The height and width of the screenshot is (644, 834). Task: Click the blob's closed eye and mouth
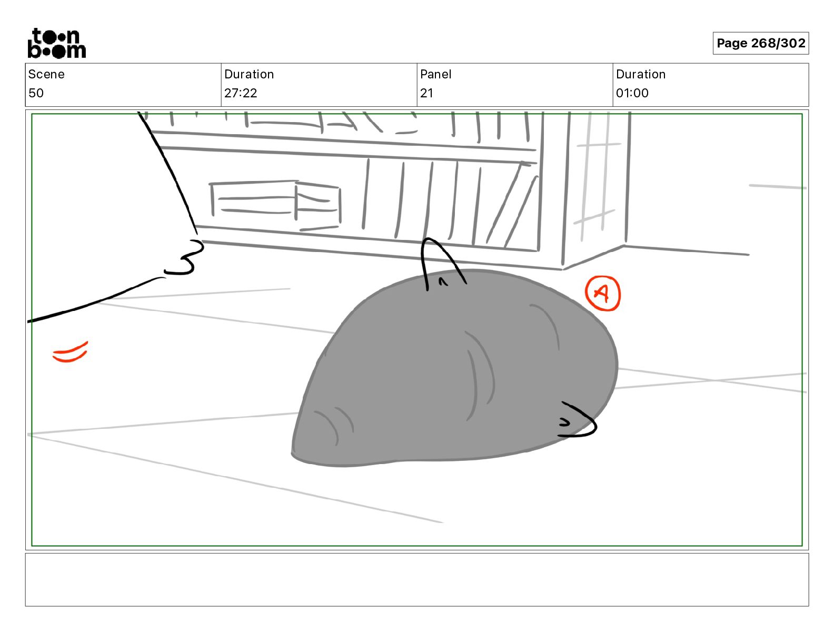[577, 420]
